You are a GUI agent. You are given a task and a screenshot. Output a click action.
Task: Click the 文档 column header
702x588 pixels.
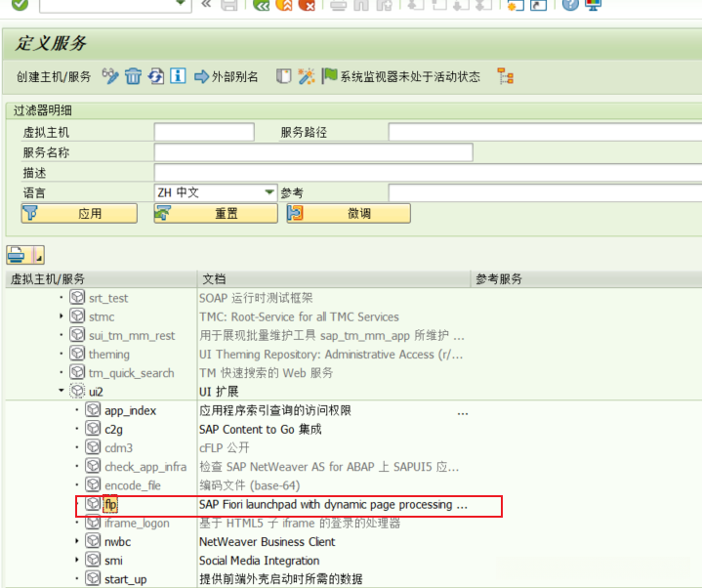point(334,279)
